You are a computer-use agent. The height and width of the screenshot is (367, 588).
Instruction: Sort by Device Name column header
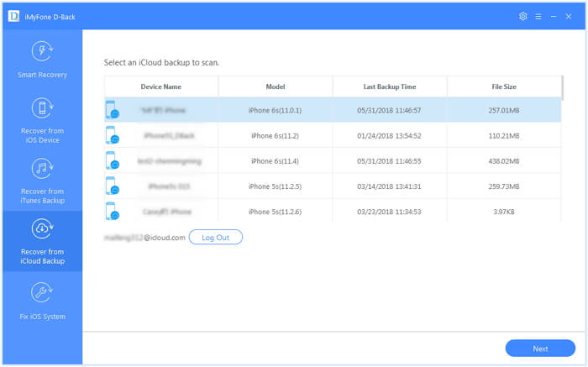point(161,87)
